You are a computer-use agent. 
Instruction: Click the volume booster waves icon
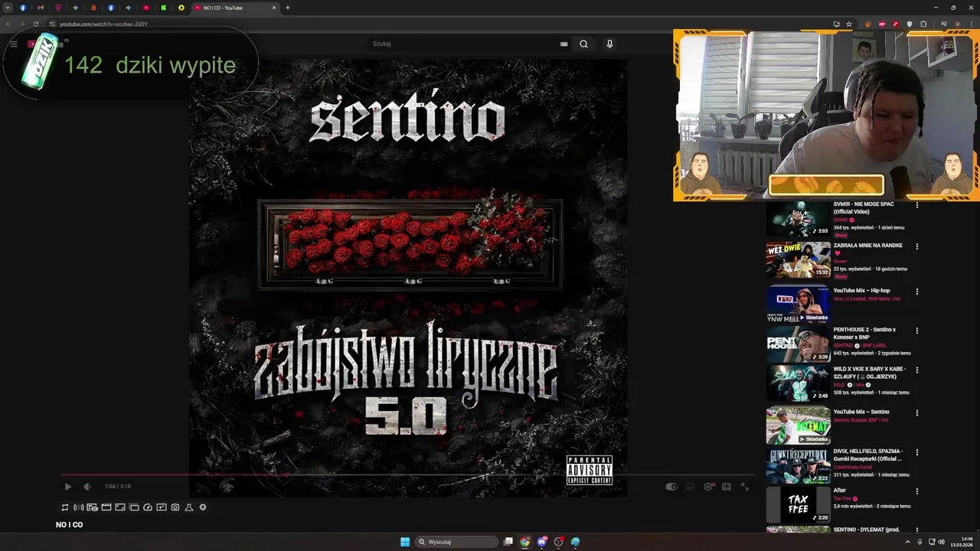[78, 507]
